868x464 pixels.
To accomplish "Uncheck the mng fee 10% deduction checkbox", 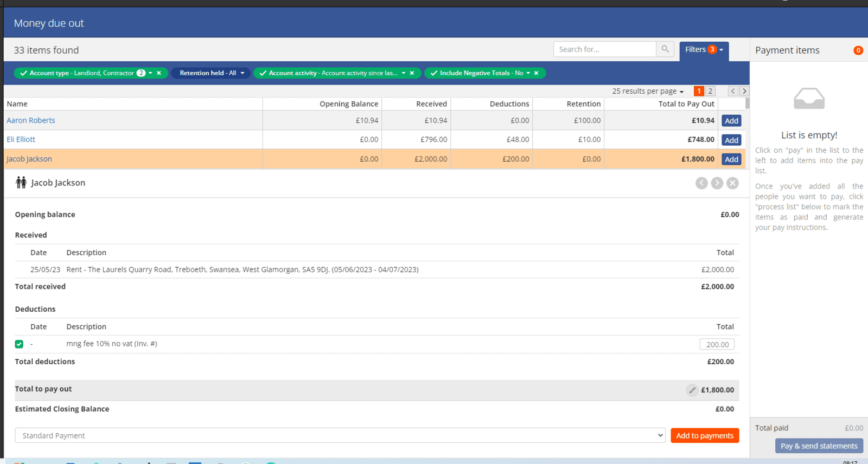I will [x=19, y=344].
